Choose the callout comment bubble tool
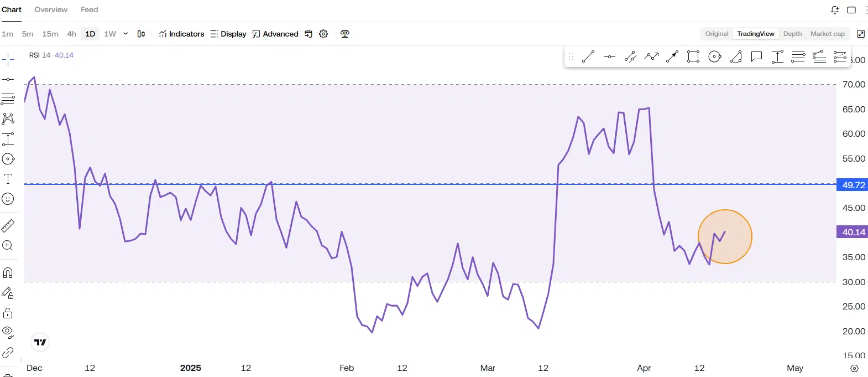Screen dimensions: 868x377 coord(756,56)
